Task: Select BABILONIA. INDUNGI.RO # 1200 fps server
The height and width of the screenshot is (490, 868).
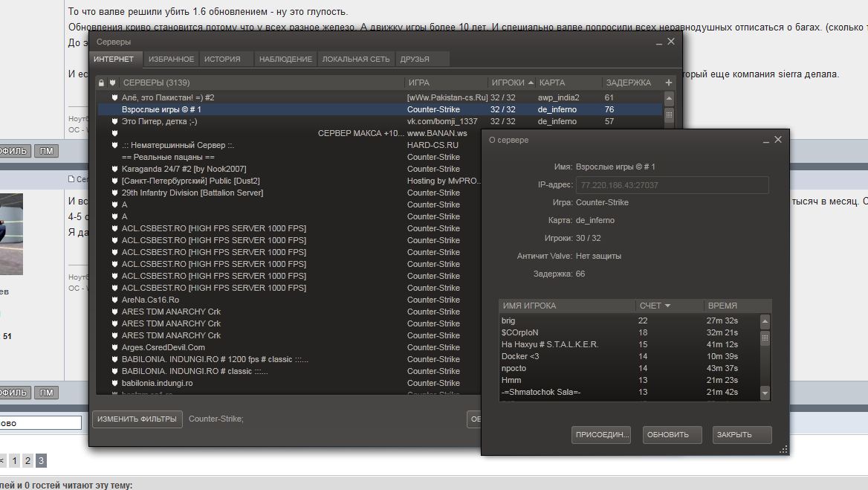Action: (x=215, y=359)
